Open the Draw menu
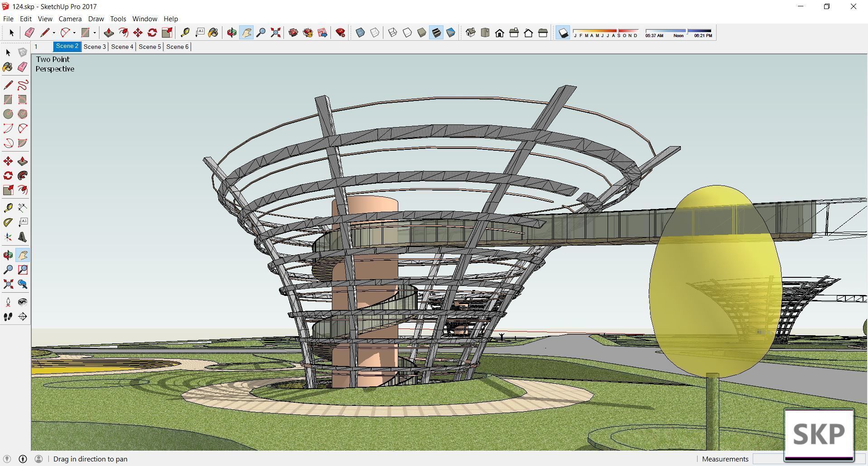868x466 pixels. click(96, 19)
